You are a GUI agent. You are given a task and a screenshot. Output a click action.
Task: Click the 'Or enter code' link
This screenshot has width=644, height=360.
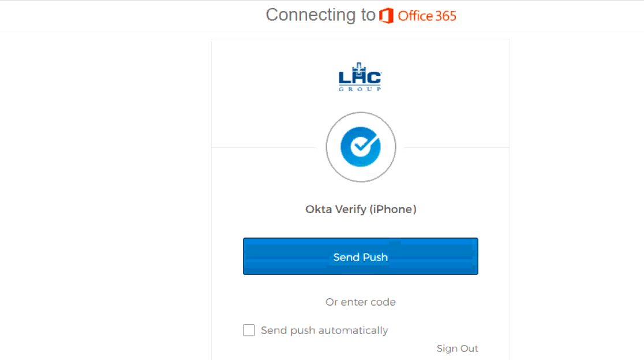tap(361, 302)
